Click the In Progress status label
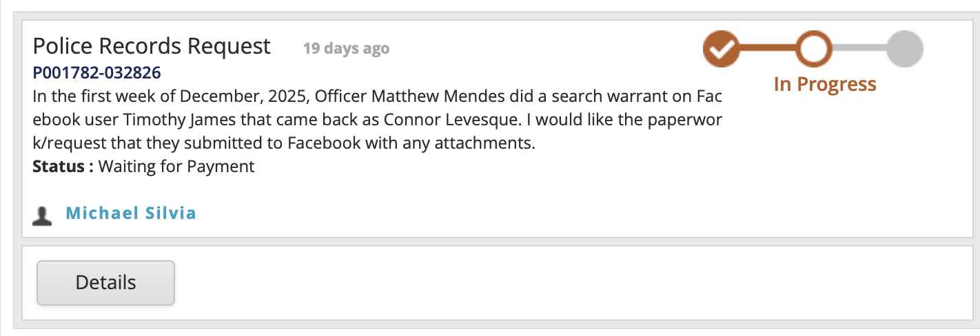This screenshot has height=336, width=980. click(x=825, y=85)
